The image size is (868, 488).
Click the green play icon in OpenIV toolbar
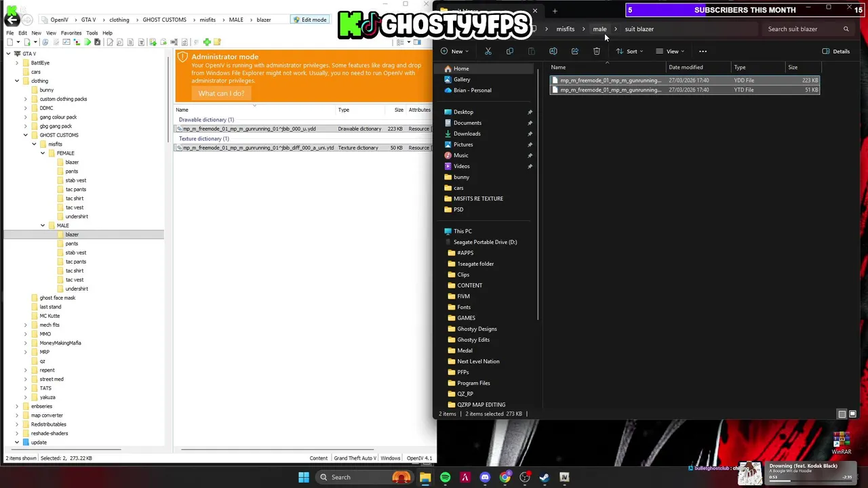coord(87,42)
